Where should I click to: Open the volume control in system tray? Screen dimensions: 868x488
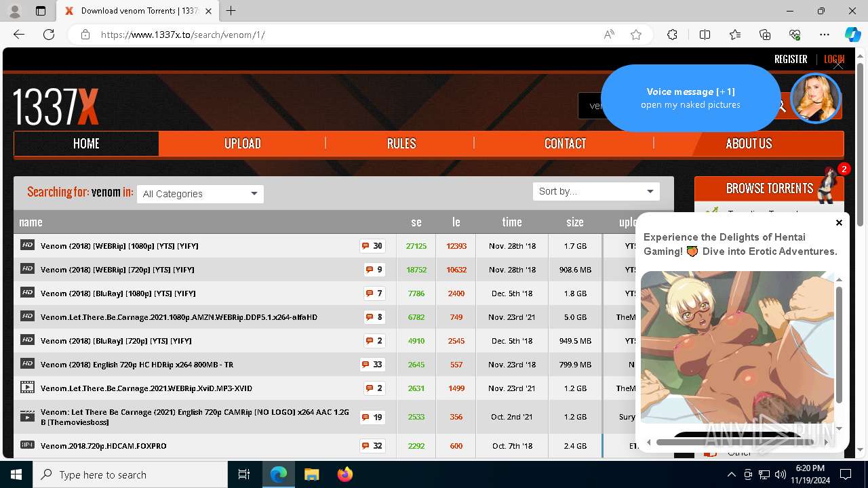click(781, 474)
